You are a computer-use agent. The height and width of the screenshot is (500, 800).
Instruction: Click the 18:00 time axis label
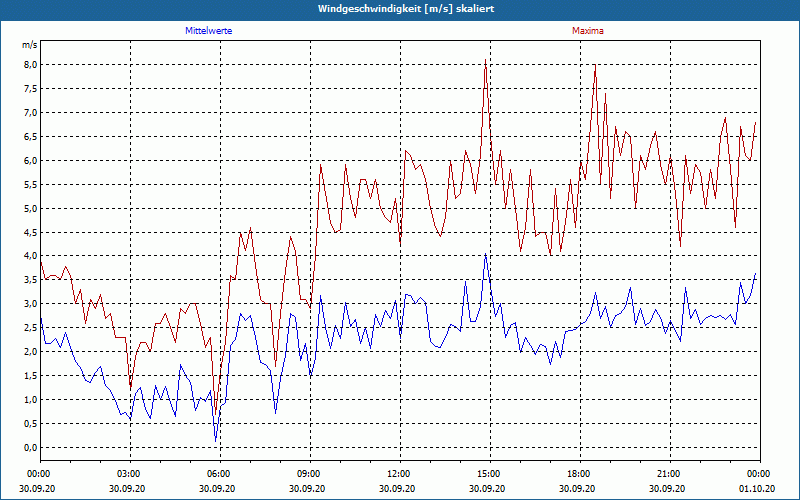point(580,474)
